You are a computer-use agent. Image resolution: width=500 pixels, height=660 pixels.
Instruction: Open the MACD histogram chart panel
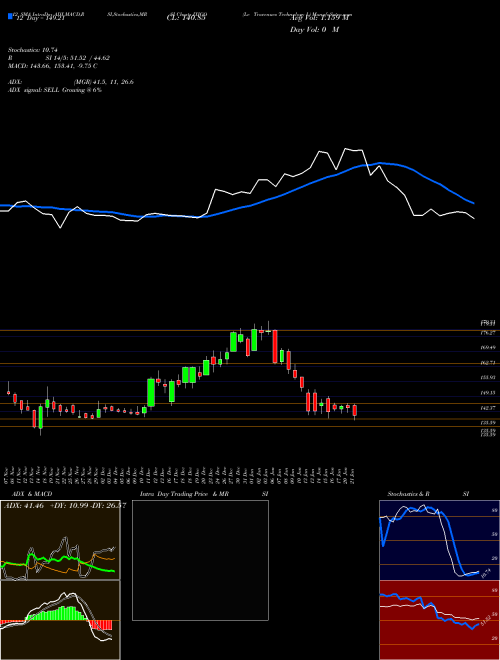[60, 620]
